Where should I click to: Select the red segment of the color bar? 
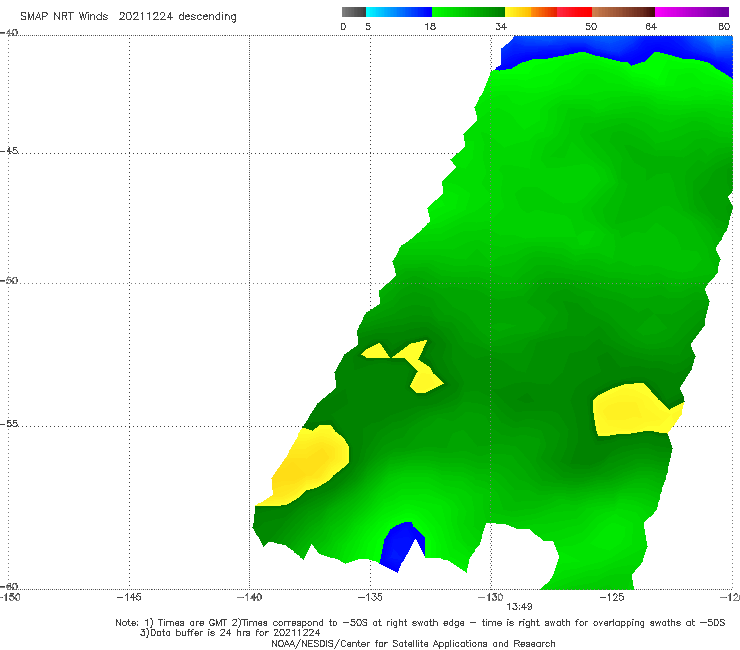[574, 12]
